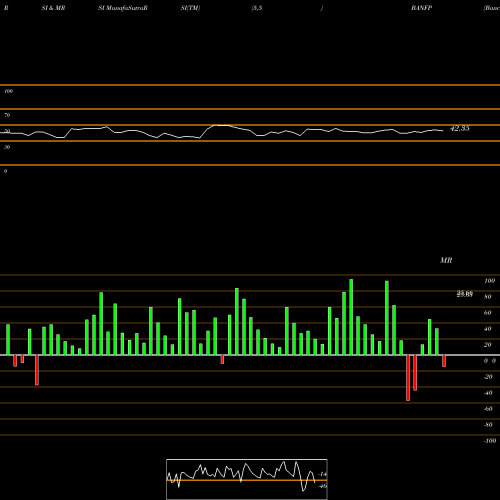
Task: Click the MR axis label 80 on right
Action: [x=488, y=297]
